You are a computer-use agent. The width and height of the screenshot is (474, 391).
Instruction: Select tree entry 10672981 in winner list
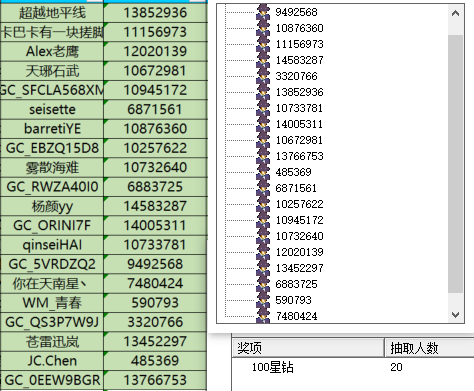[299, 140]
